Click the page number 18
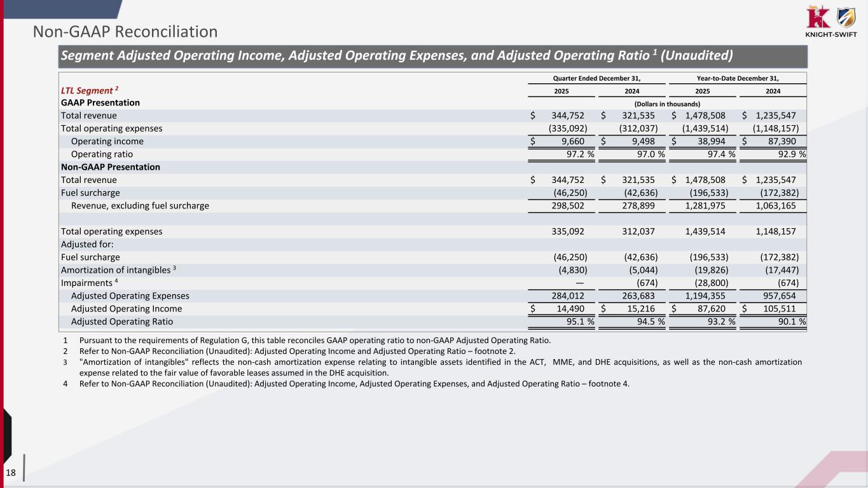This screenshot has height=488, width=868. point(11,472)
